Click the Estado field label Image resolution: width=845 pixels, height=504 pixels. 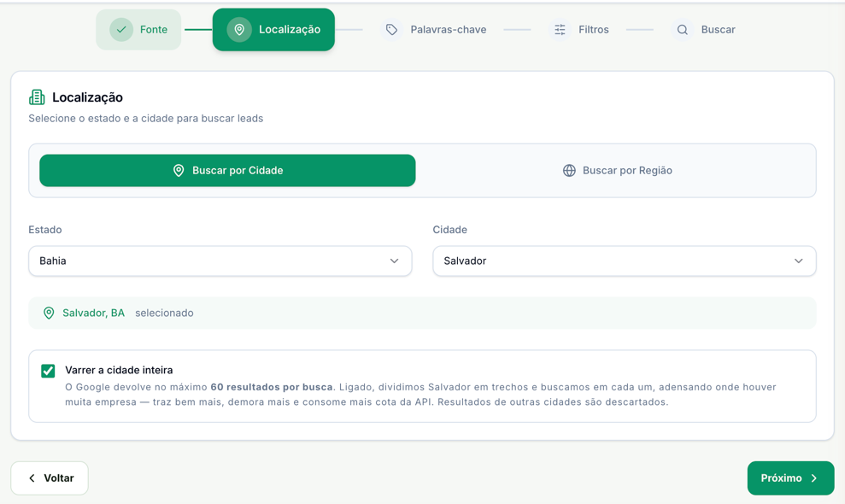point(45,230)
